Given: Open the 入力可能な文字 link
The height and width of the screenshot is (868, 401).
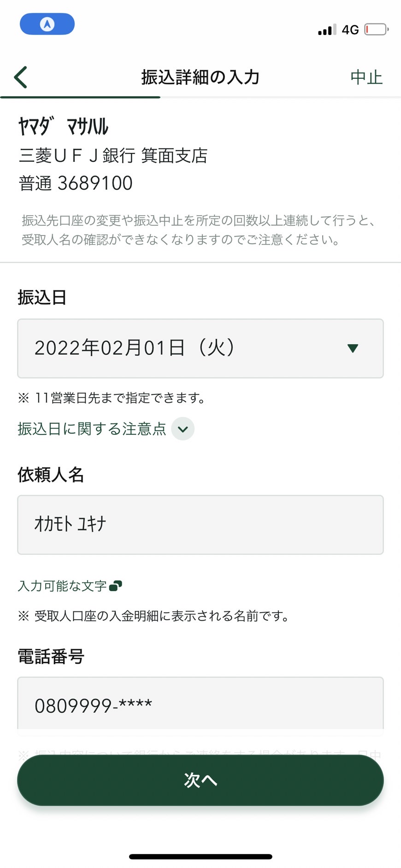Looking at the screenshot, I should tap(62, 586).
